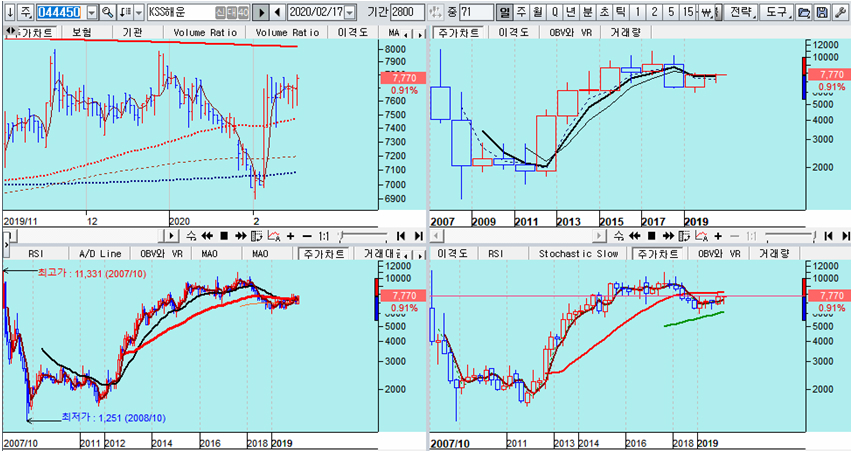Set the 1 minute interval button
Image resolution: width=853 pixels, height=451 pixels.
(x=638, y=12)
